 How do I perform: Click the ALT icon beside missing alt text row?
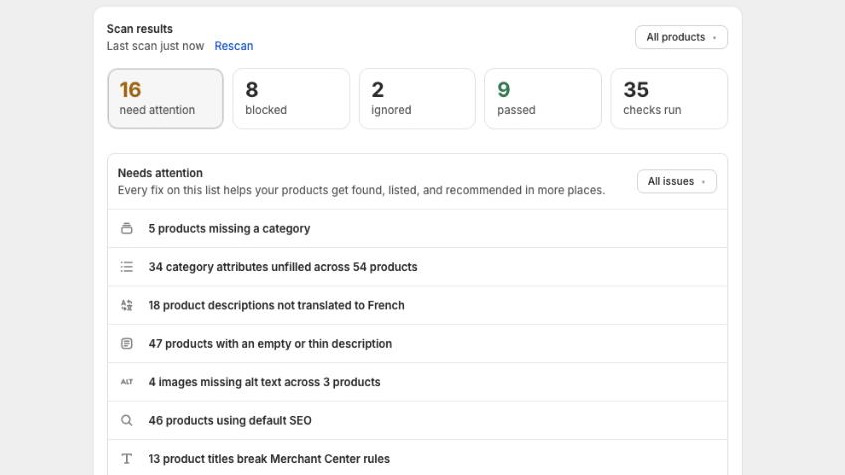pos(127,382)
